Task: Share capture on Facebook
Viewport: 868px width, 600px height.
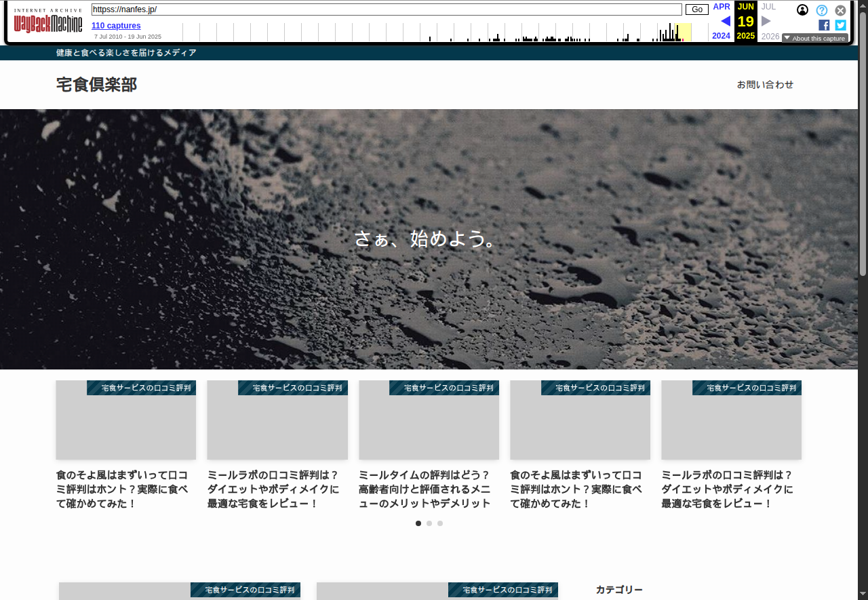Action: [x=824, y=25]
